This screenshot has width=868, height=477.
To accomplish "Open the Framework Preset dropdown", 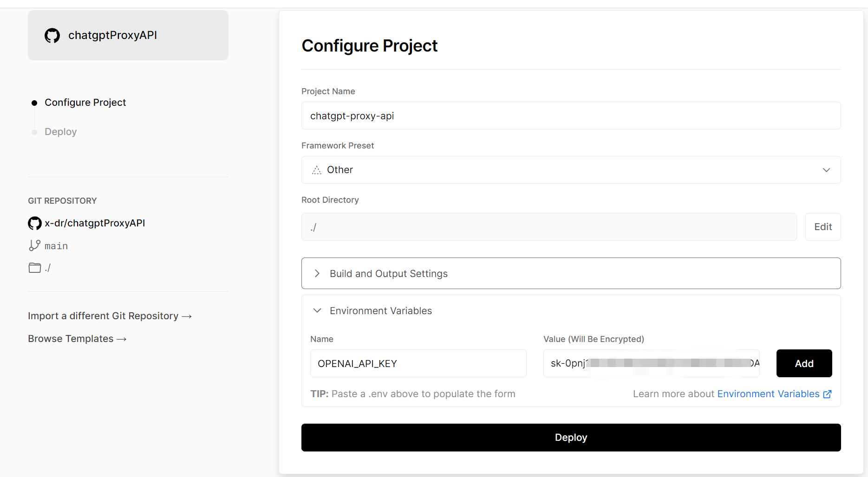I will point(571,170).
